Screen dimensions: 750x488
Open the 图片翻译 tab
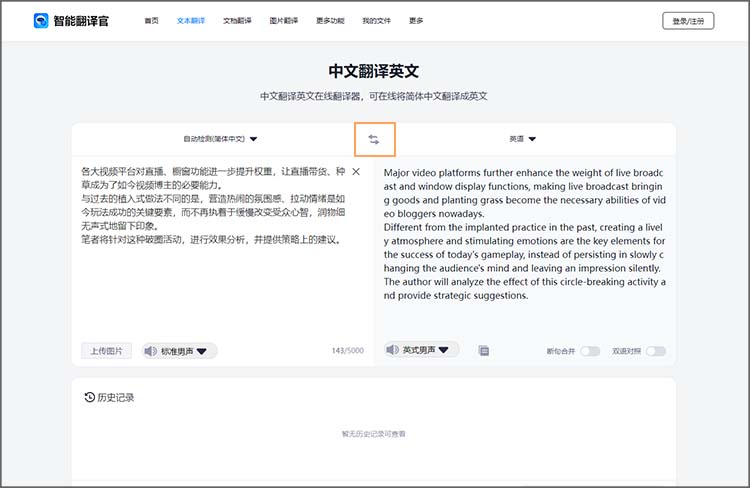(x=283, y=20)
